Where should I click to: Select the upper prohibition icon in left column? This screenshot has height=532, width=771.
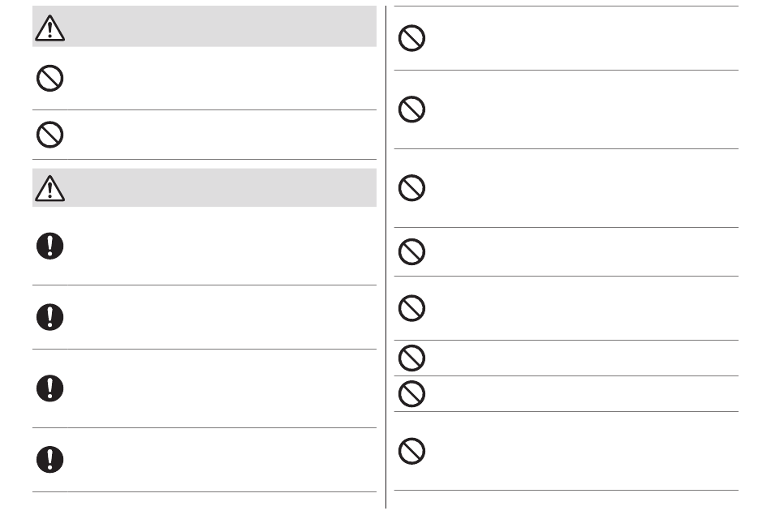pyautogui.click(x=50, y=78)
